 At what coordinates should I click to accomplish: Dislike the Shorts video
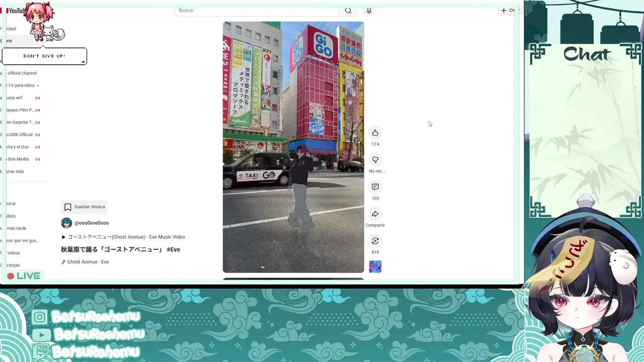point(375,160)
